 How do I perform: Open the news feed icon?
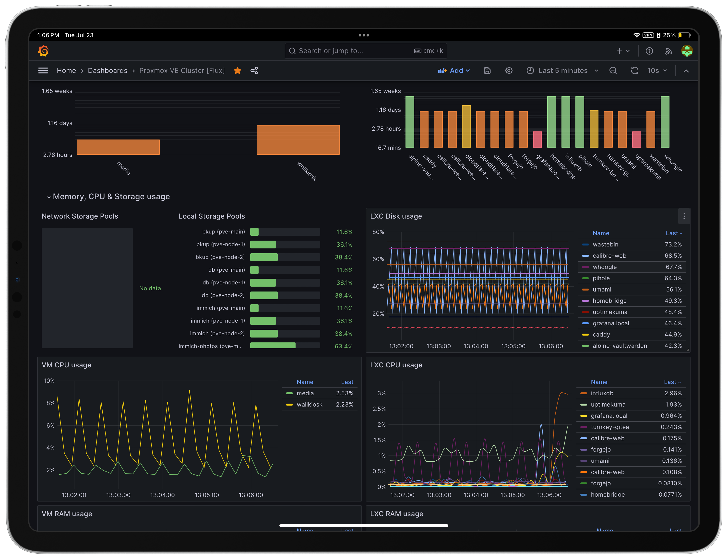[668, 51]
